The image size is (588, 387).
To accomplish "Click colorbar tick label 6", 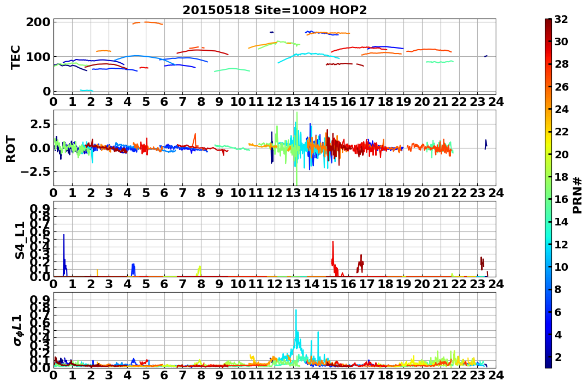I will point(557,312).
